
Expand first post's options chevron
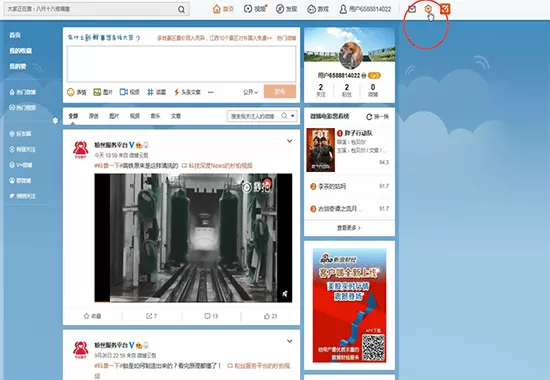pos(289,141)
